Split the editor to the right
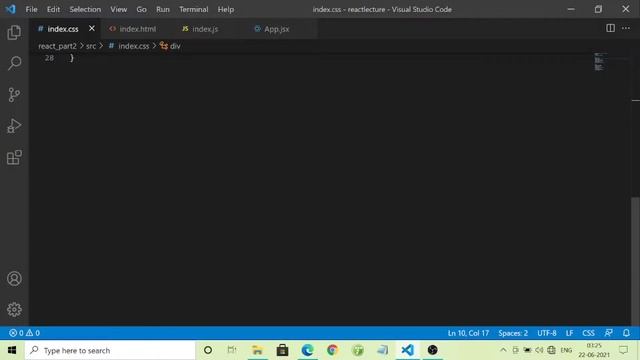Screen dimensions: 640x360 tap(611, 28)
